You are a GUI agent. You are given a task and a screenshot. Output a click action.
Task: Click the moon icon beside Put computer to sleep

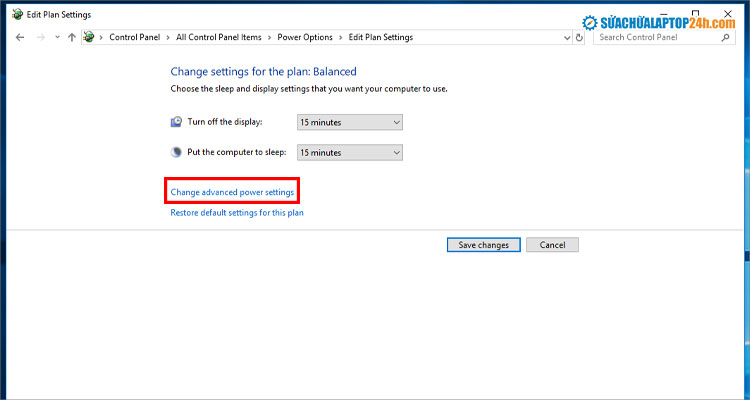177,152
